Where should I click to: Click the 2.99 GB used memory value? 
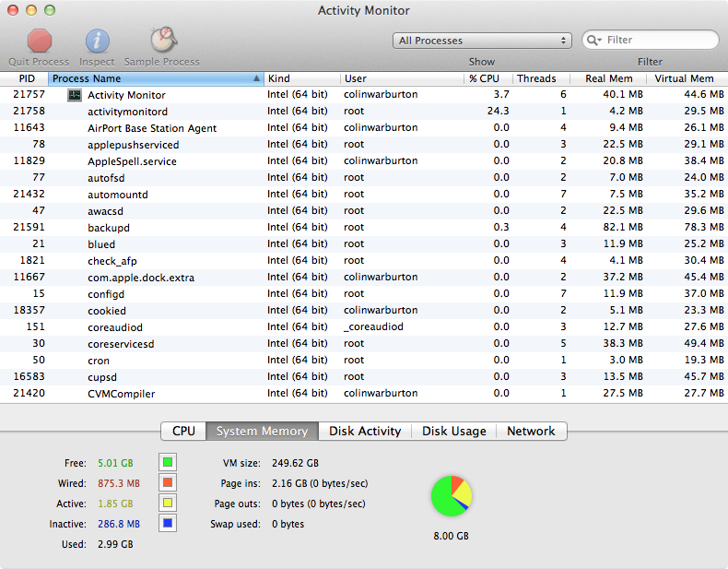[115, 544]
